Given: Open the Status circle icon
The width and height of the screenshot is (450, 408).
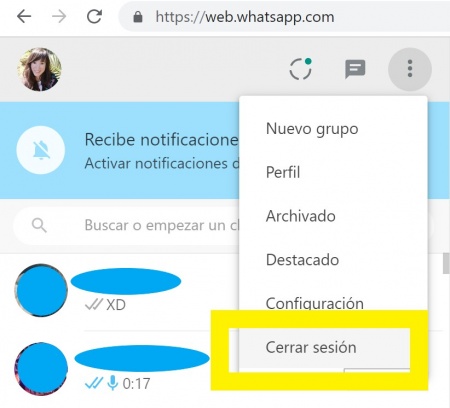Looking at the screenshot, I should [x=300, y=69].
